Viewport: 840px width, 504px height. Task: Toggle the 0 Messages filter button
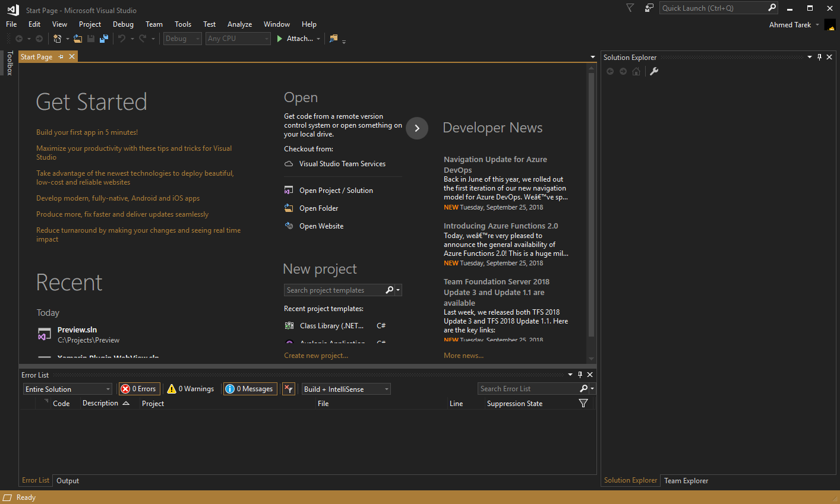(250, 389)
